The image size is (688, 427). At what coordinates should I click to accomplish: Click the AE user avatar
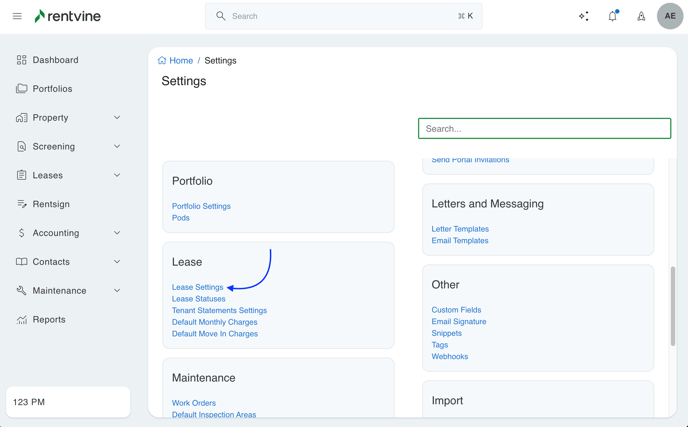tap(670, 16)
